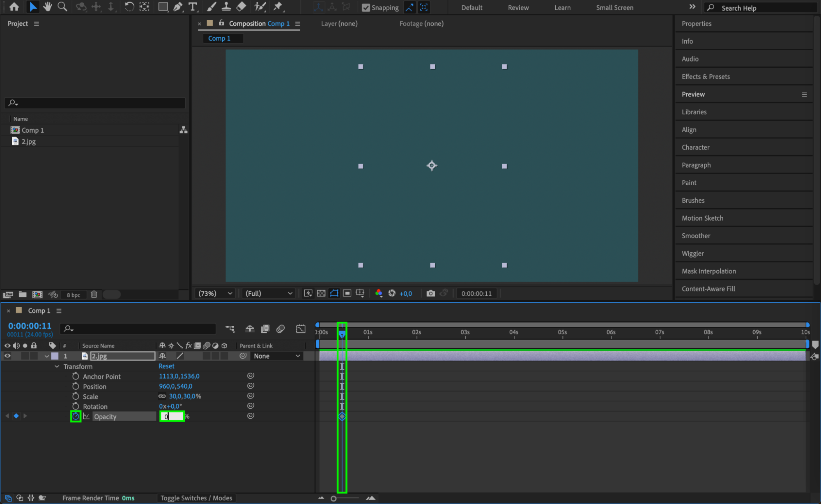821x504 pixels.
Task: Select the Zoom magnifier tool
Action: tap(62, 7)
